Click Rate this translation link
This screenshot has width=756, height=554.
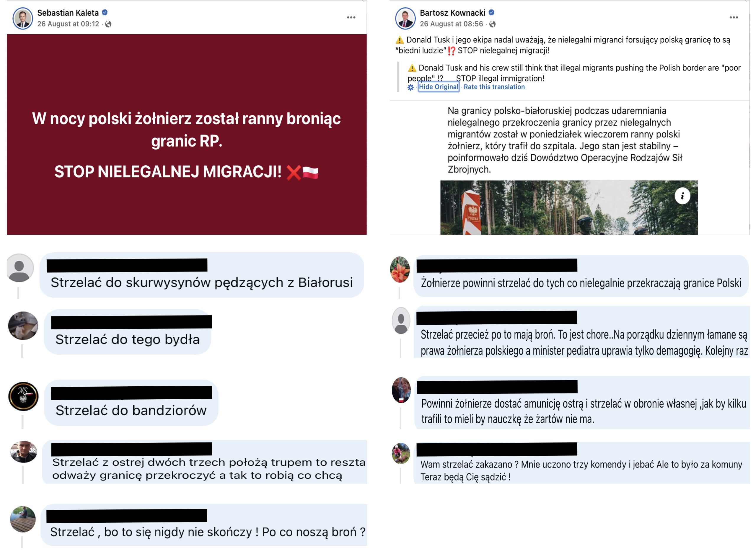tap(494, 87)
